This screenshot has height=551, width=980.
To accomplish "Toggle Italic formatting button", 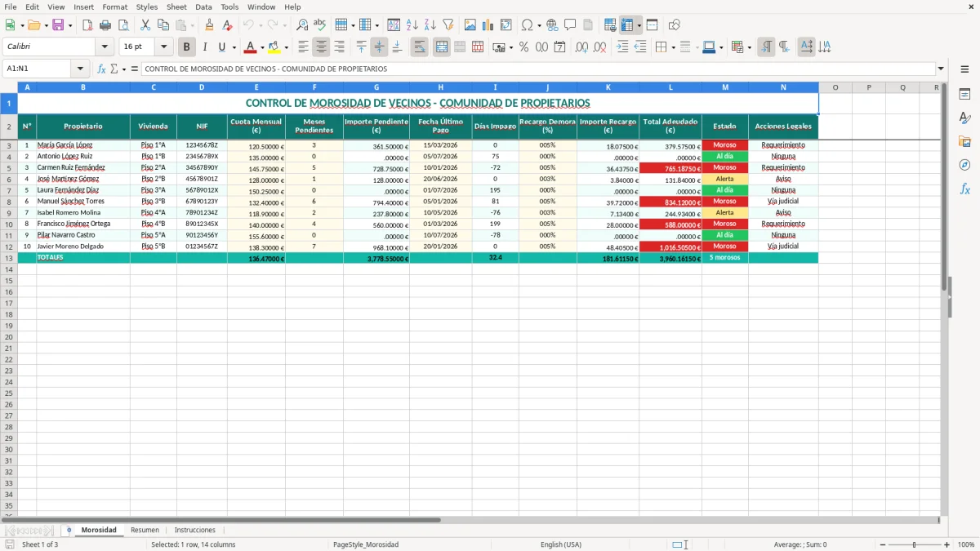I will pos(205,47).
